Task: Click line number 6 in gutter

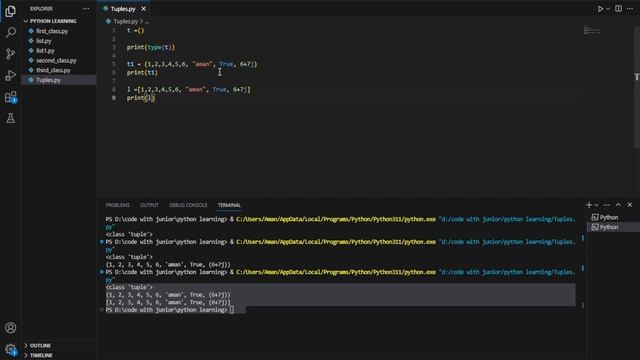Action: tap(114, 73)
